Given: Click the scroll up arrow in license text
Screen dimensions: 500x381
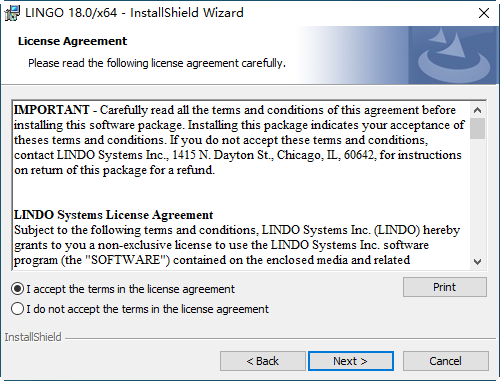Looking at the screenshot, I should (477, 110).
